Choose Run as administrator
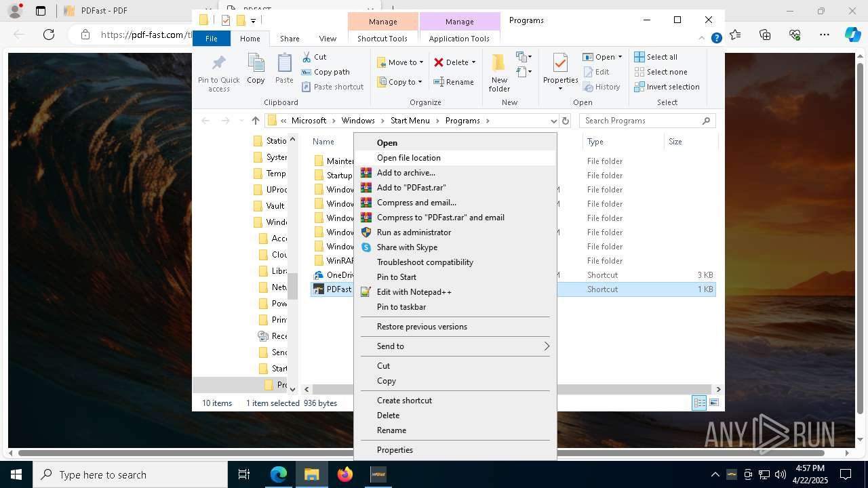Viewport: 868px width, 488px height. 454,232
